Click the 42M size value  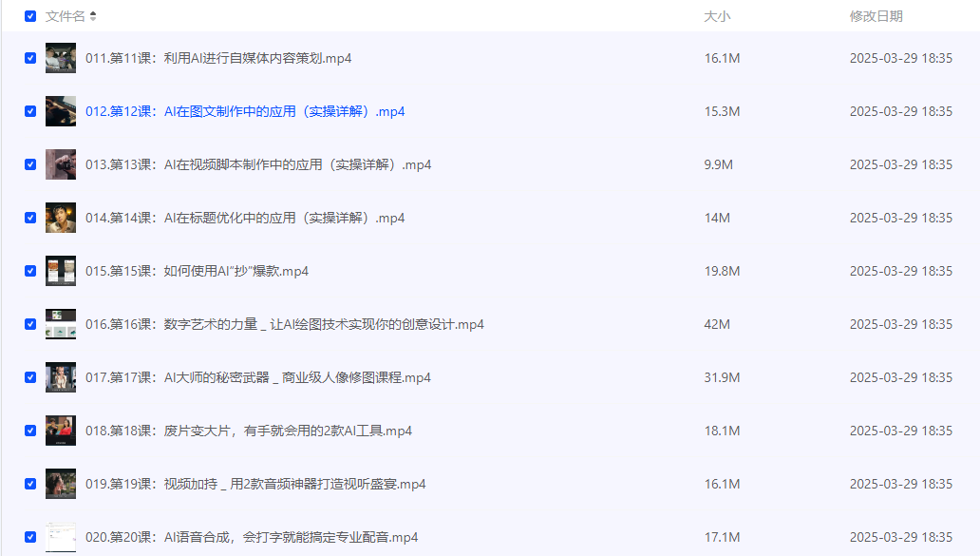click(717, 324)
